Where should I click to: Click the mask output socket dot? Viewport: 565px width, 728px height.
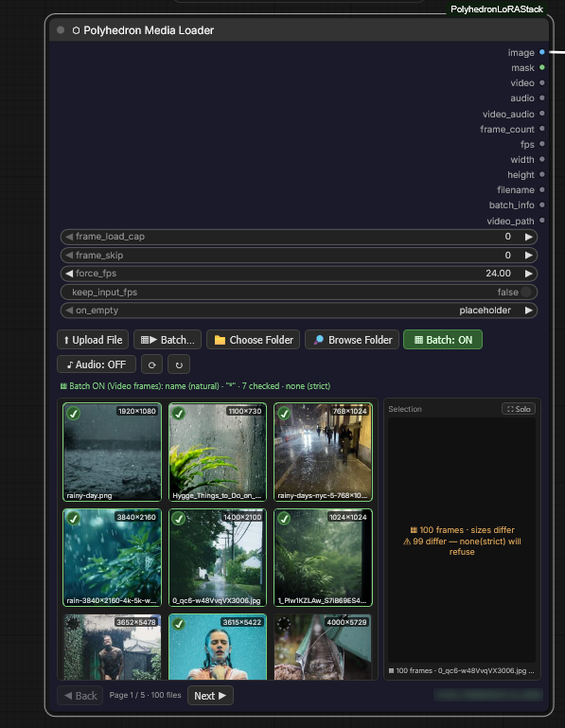pos(541,68)
